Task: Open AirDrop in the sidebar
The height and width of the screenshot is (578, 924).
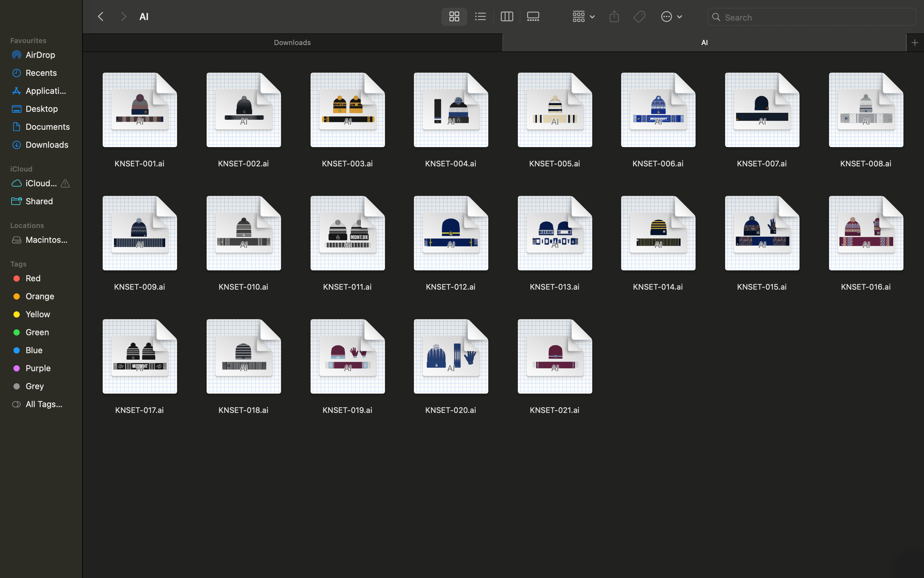Action: pos(40,55)
